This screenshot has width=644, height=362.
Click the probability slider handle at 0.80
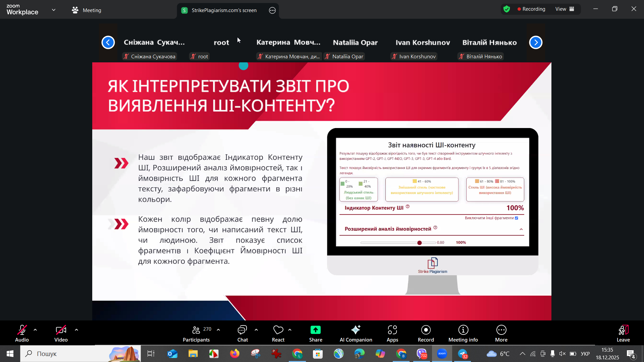click(419, 243)
